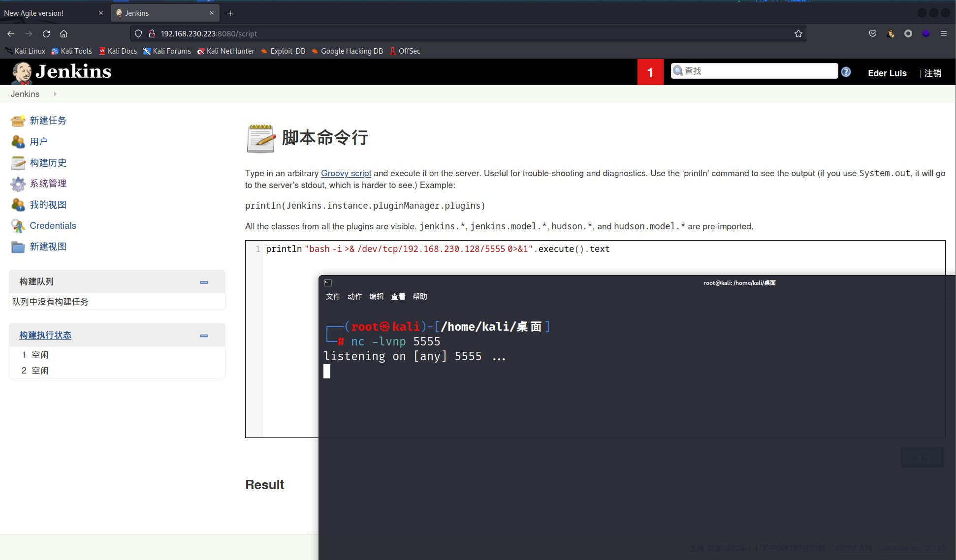Image resolution: width=956 pixels, height=560 pixels.
Task: Click the 新建任务 link text
Action: coord(48,121)
